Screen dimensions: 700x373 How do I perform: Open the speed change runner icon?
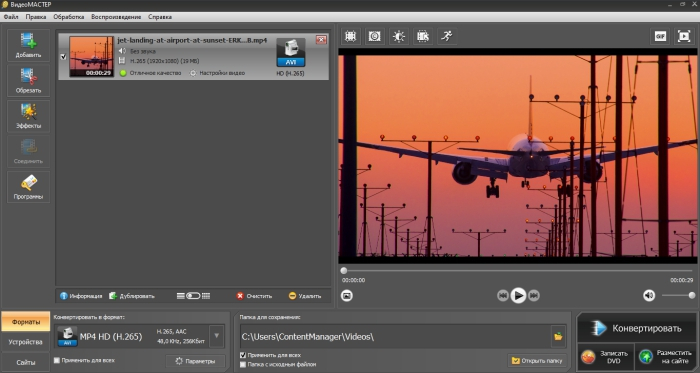tap(446, 37)
